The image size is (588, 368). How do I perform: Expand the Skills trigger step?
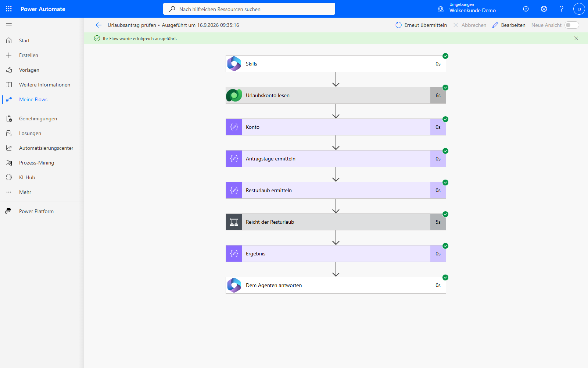(336, 64)
